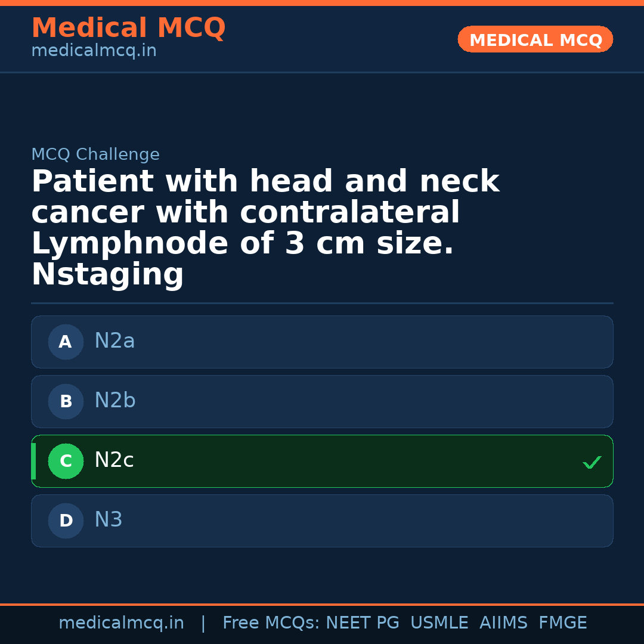Select answer option N2a
The image size is (644, 644).
click(322, 342)
